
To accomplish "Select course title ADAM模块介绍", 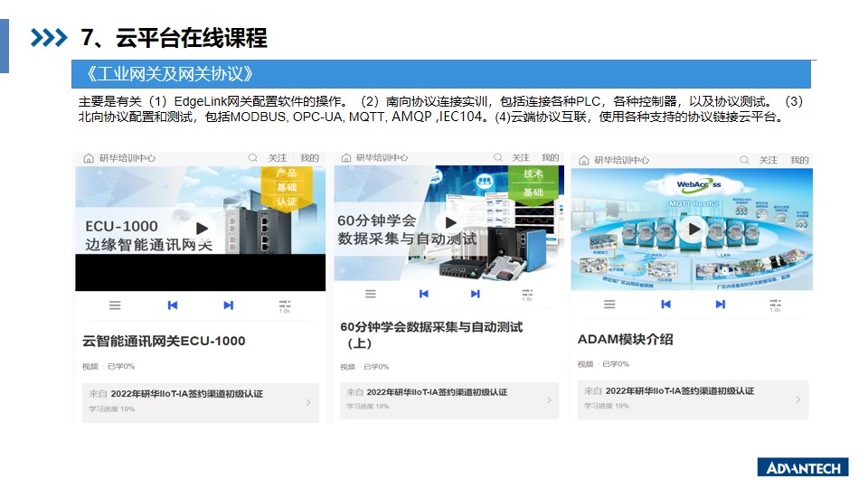I will pos(626,339).
